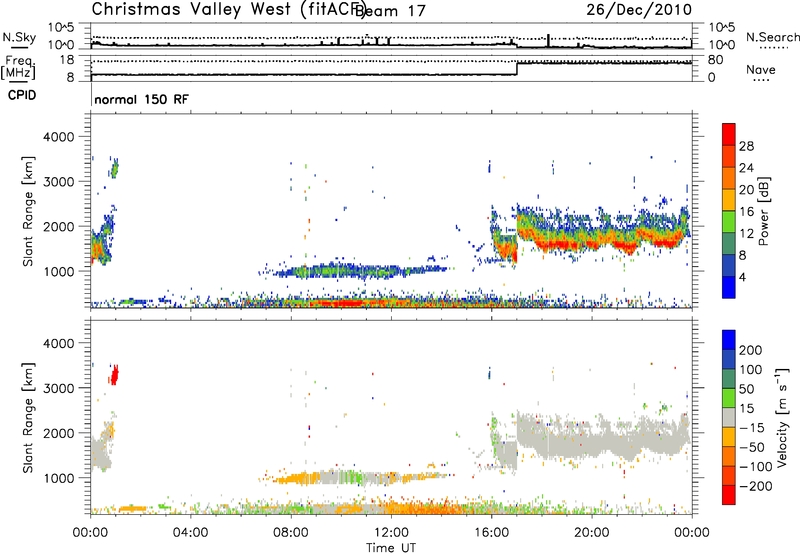
Task: Click the "Time UT" axis title
Action: (391, 548)
